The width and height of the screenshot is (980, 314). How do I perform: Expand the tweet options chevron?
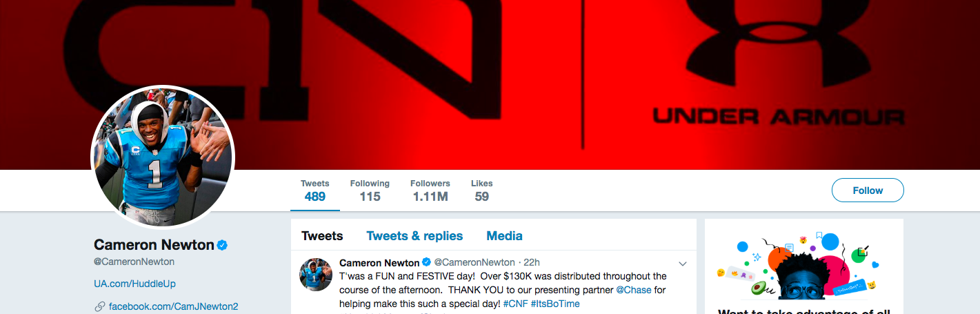683,264
